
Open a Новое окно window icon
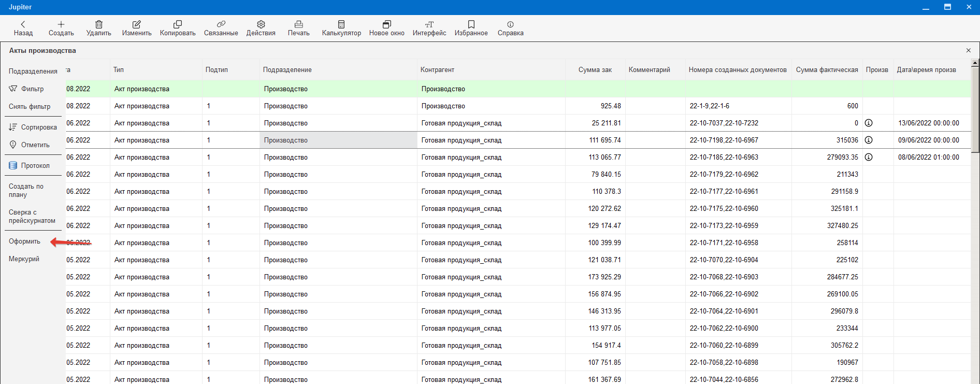pos(387,24)
